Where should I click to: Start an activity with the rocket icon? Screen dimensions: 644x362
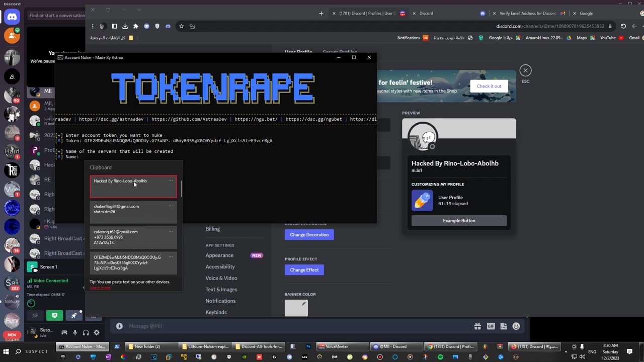74,315
